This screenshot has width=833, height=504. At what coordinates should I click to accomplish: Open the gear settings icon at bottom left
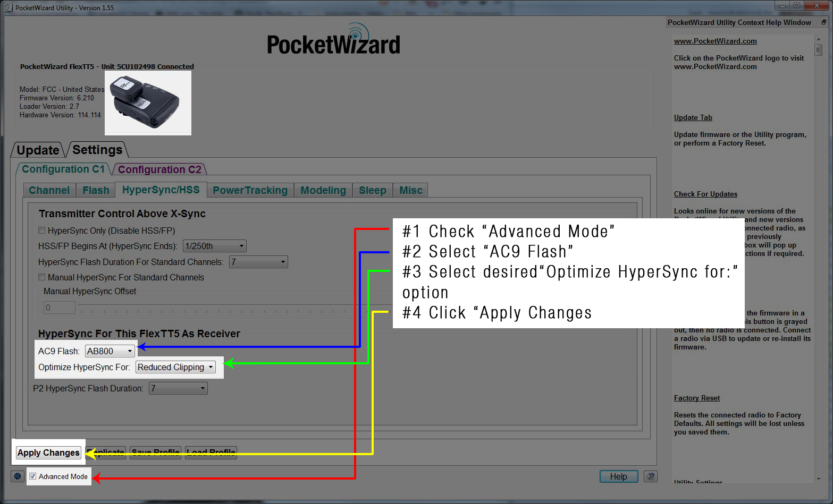tap(18, 476)
